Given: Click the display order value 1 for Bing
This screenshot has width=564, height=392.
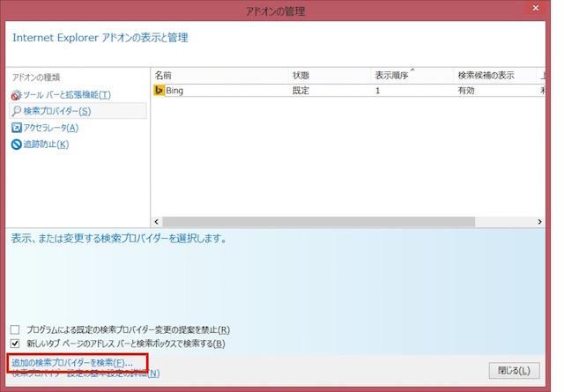Looking at the screenshot, I should 377,91.
